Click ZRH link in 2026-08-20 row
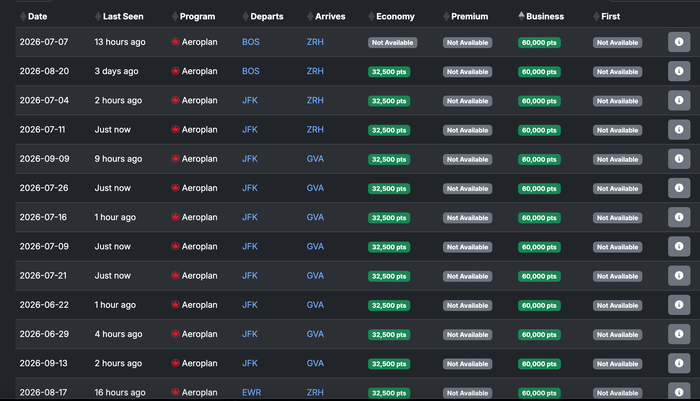 pyautogui.click(x=315, y=71)
